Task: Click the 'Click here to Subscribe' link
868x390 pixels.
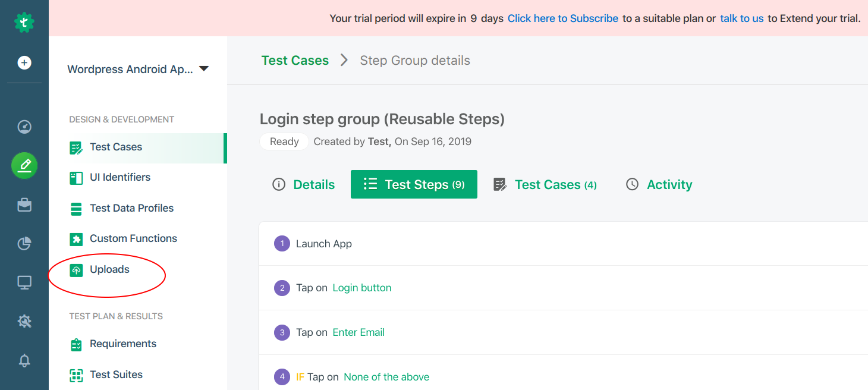Action: coord(562,18)
